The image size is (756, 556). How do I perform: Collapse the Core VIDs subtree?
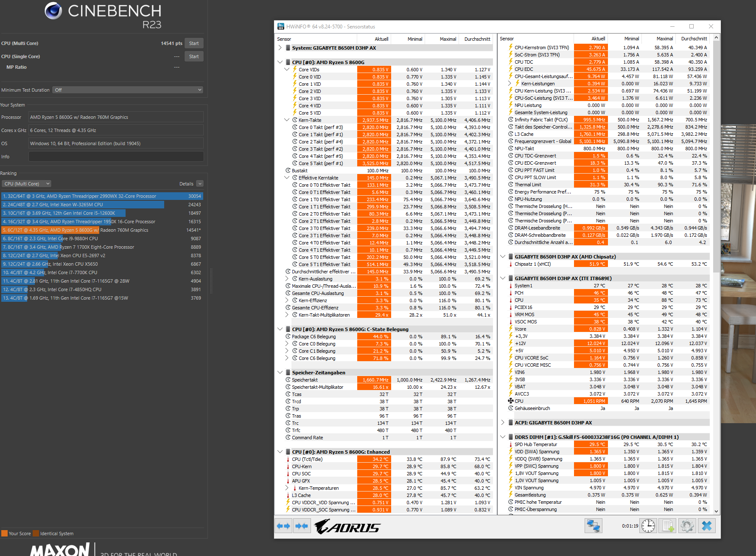pos(287,70)
